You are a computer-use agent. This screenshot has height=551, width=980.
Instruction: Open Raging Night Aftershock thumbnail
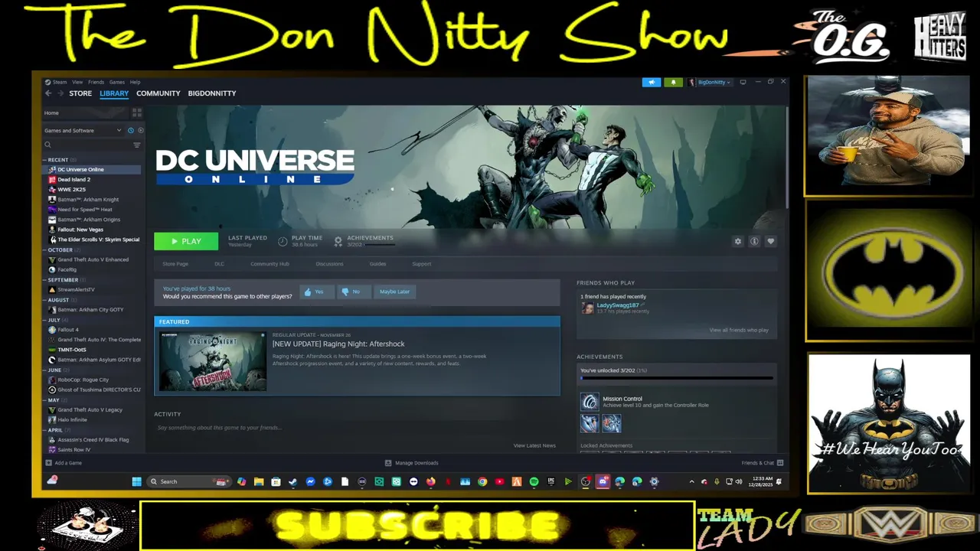pyautogui.click(x=213, y=361)
